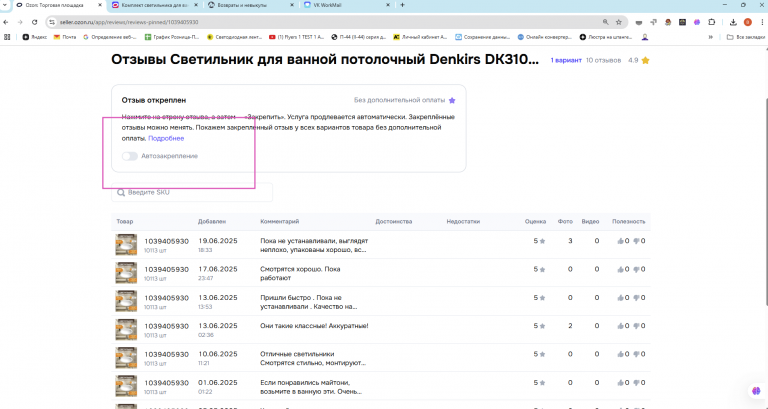Click the 'Фото' column header
Viewport: 768px width, 409px height.
pyautogui.click(x=565, y=221)
